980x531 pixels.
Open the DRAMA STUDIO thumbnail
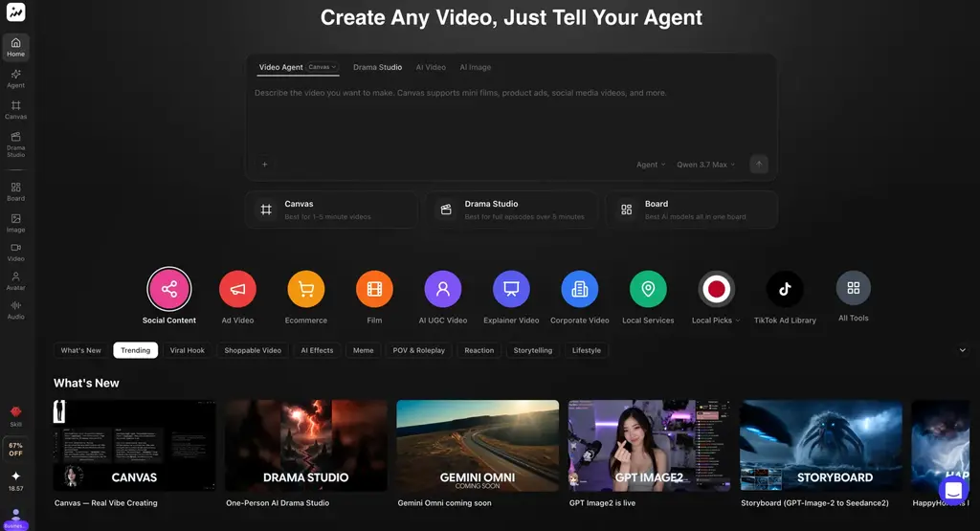click(306, 446)
